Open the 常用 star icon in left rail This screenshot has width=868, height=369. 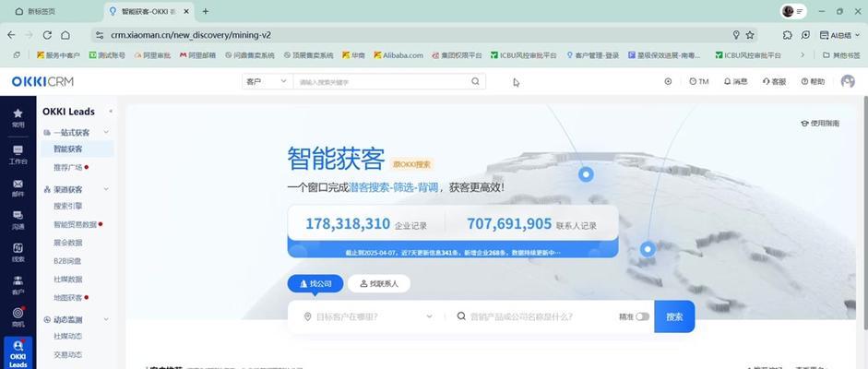coord(18,118)
